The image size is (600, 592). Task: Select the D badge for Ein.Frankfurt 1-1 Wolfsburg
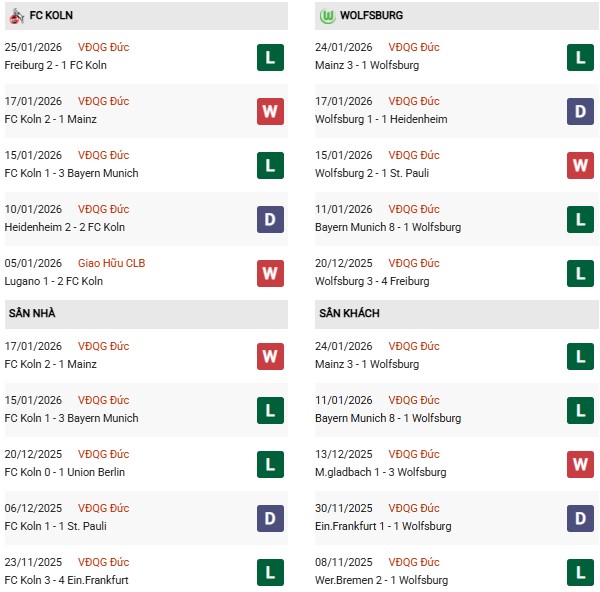(x=580, y=518)
